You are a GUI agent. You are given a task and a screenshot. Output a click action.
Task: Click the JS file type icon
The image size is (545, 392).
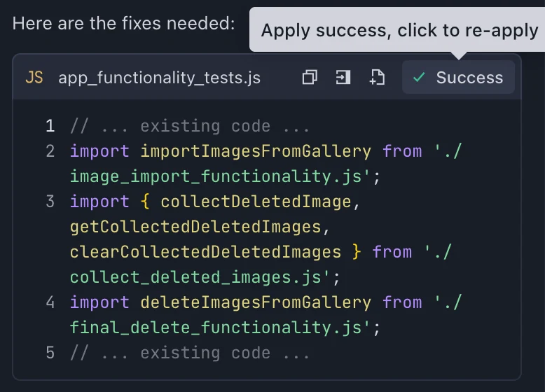coord(34,78)
